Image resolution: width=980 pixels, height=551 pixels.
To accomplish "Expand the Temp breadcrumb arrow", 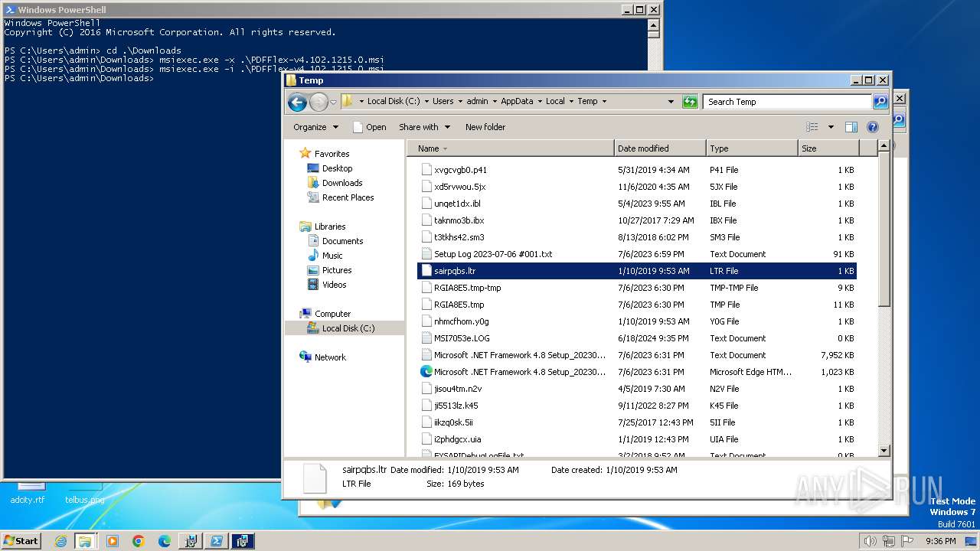I will 603,101.
